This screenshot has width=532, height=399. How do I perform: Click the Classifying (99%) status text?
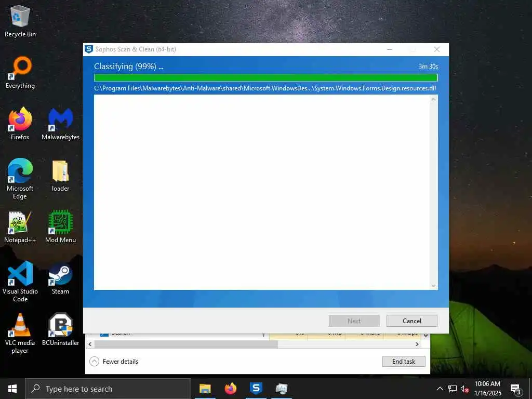coord(129,66)
